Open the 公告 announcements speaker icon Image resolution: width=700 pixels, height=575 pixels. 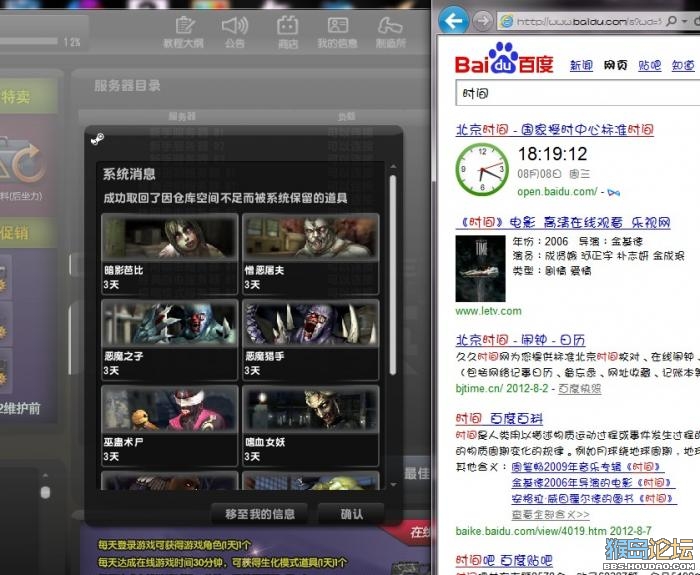tap(235, 32)
